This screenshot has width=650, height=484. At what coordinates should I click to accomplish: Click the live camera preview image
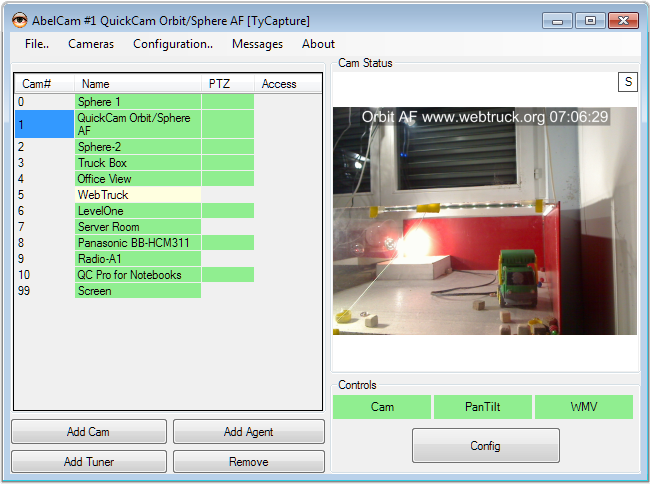(x=485, y=220)
